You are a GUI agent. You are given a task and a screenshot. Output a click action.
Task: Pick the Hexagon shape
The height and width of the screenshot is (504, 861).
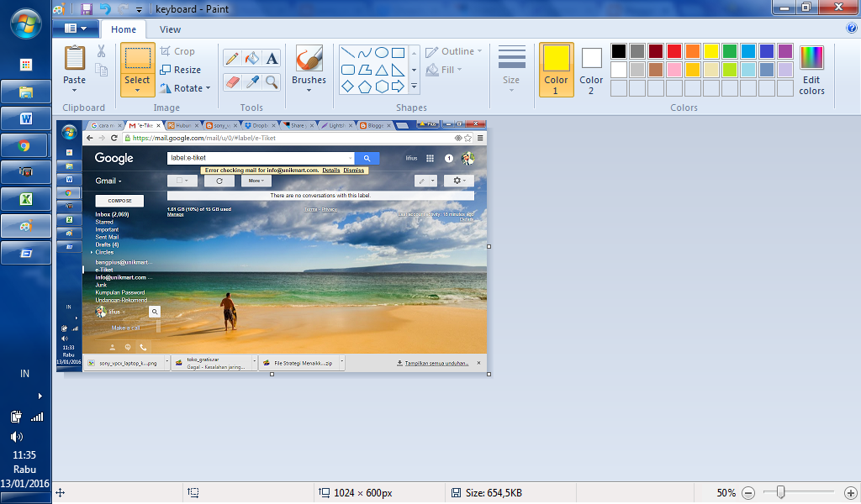[x=382, y=87]
